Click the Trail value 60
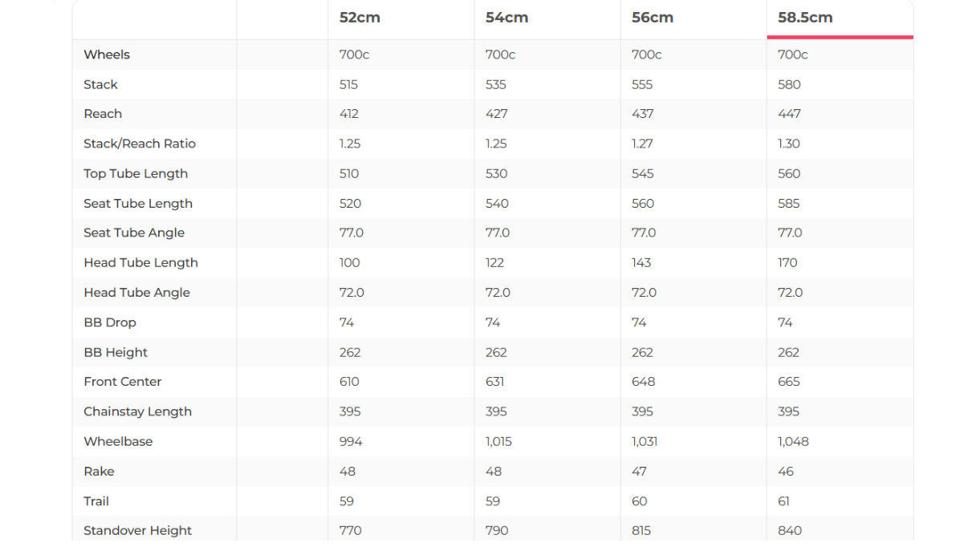Viewport: 980px width, 551px height. click(640, 501)
